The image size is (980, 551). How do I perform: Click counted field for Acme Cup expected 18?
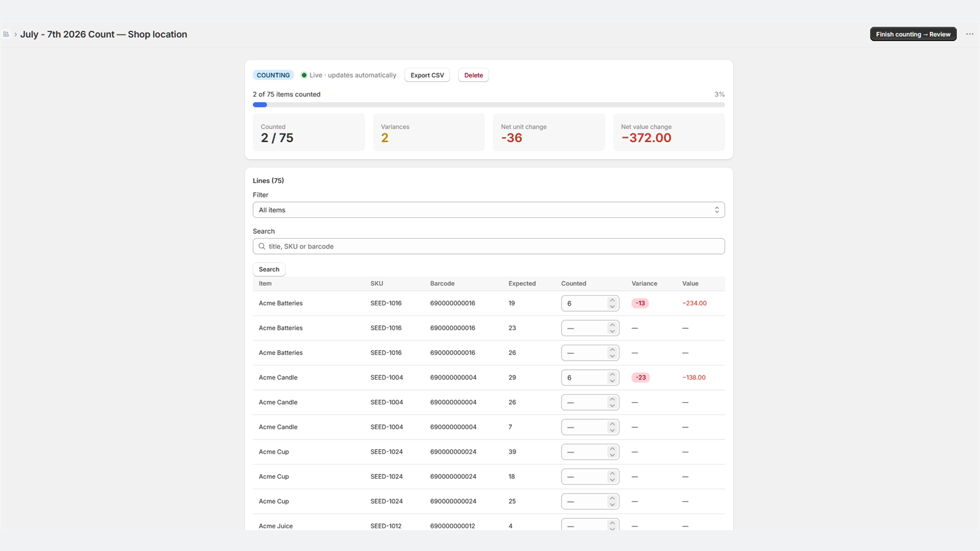[584, 476]
